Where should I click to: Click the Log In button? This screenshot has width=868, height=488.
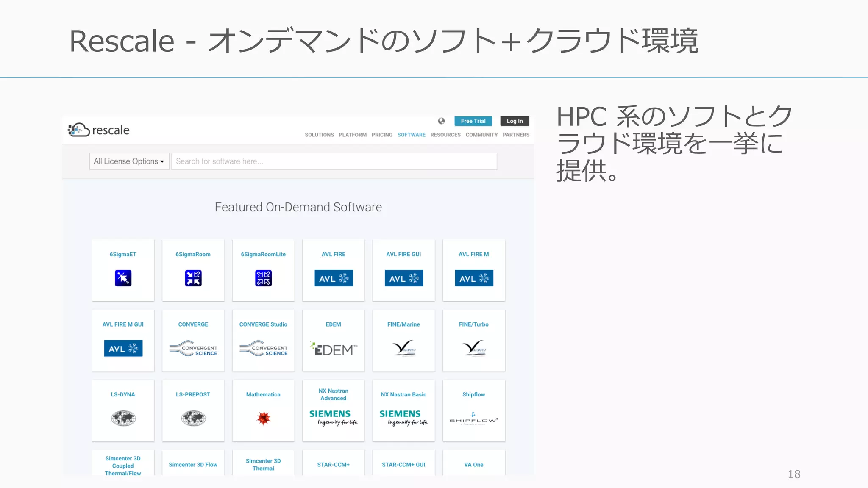click(515, 121)
